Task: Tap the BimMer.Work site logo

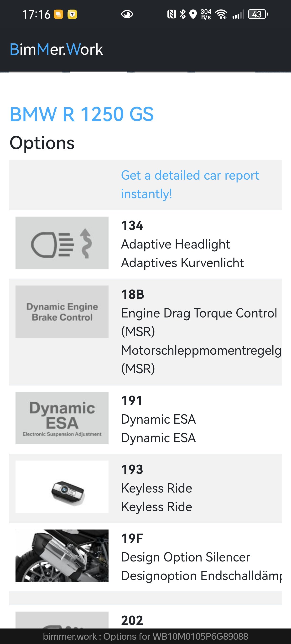Action: tap(56, 49)
